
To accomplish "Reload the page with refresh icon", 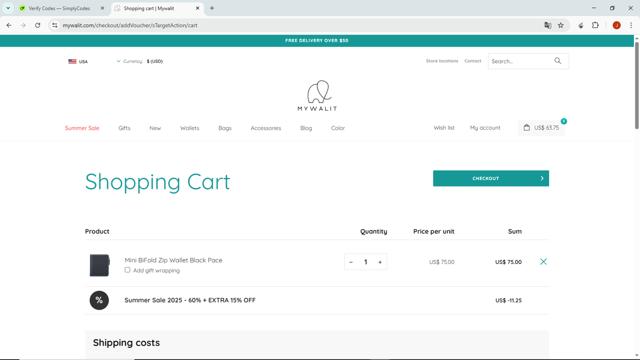I will [38, 25].
